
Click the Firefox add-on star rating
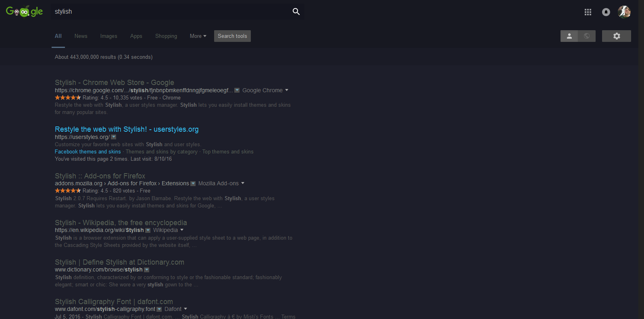[68, 191]
